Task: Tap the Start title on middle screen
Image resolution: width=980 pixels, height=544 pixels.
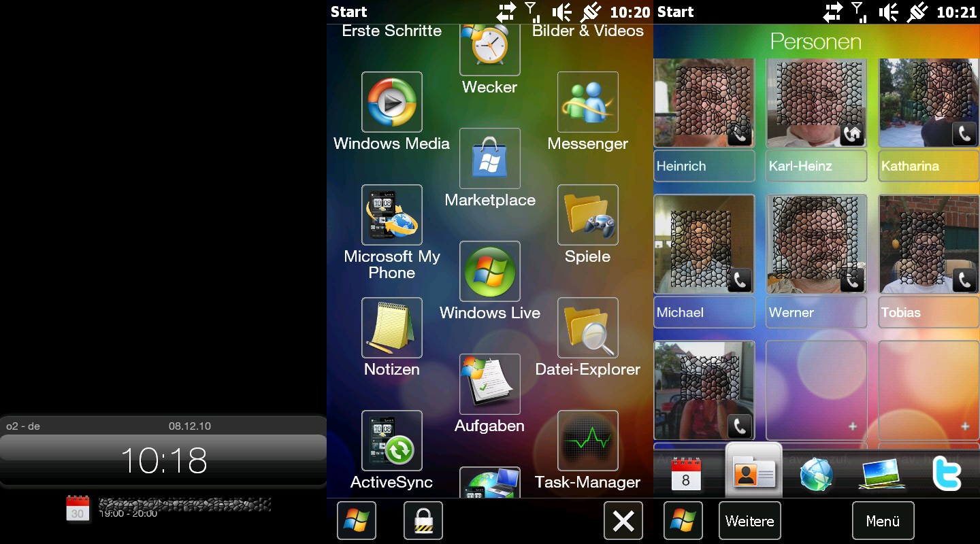Action: pos(349,12)
